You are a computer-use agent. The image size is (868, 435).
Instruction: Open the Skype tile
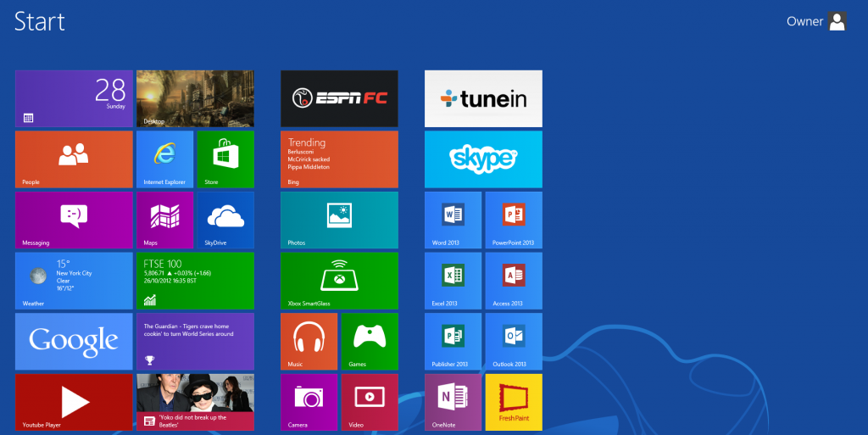pyautogui.click(x=483, y=159)
